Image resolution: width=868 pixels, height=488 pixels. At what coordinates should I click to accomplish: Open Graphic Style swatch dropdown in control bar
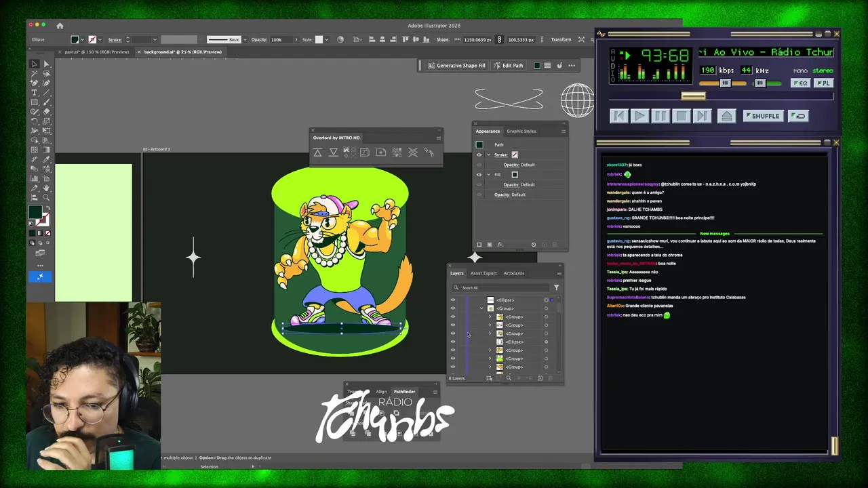[327, 39]
